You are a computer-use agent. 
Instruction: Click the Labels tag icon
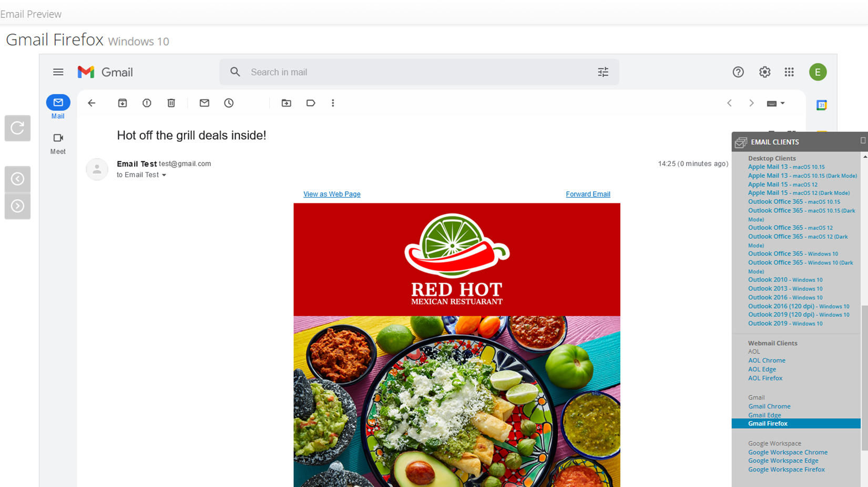(311, 103)
